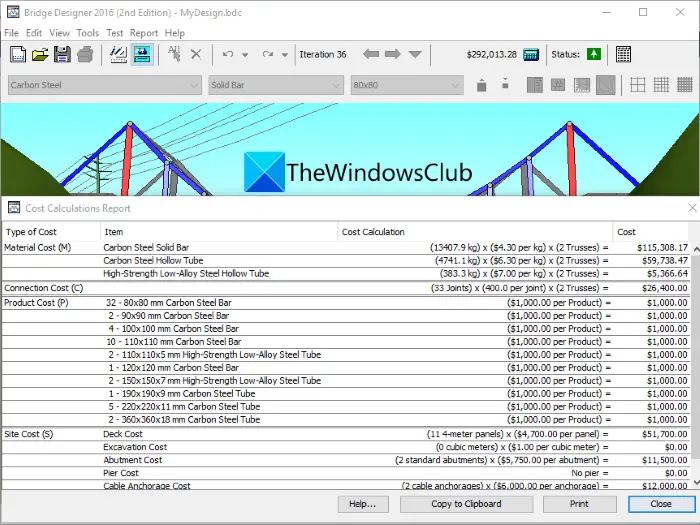Click the Cost column header
This screenshot has width=700, height=525.
pyautogui.click(x=651, y=232)
